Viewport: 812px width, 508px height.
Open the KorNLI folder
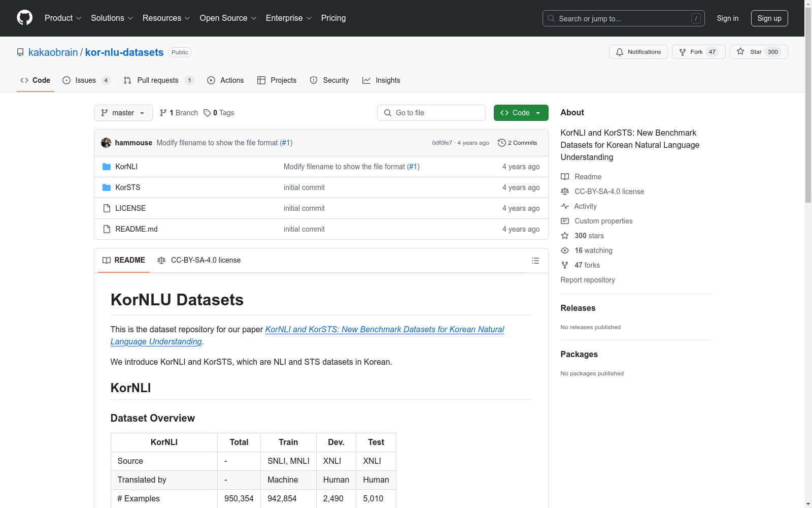[126, 167]
